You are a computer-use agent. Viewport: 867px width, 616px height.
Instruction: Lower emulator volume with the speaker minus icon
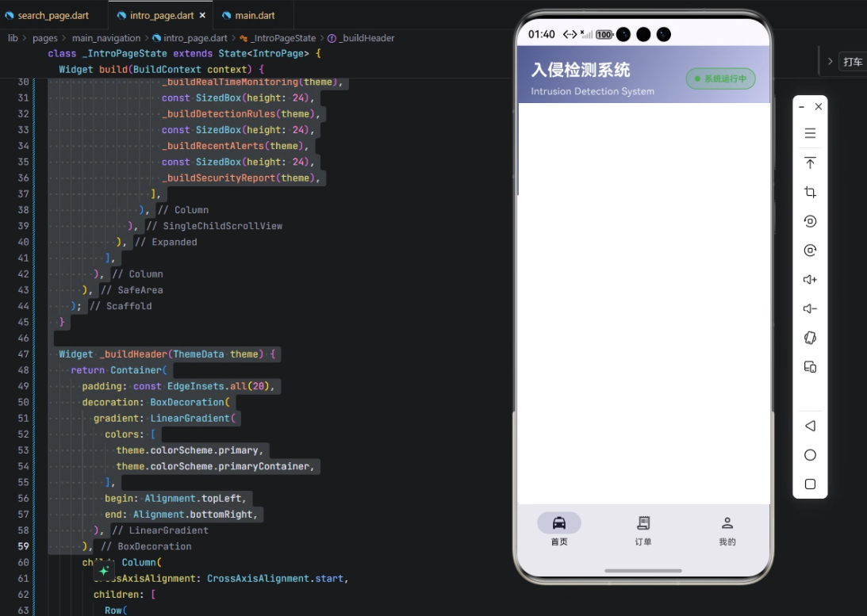click(x=810, y=309)
